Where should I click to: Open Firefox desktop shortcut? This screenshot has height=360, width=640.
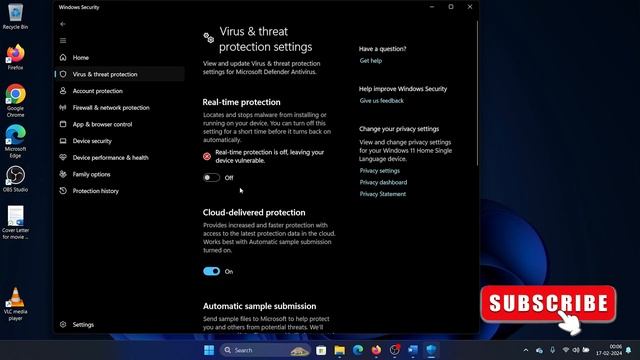(16, 57)
